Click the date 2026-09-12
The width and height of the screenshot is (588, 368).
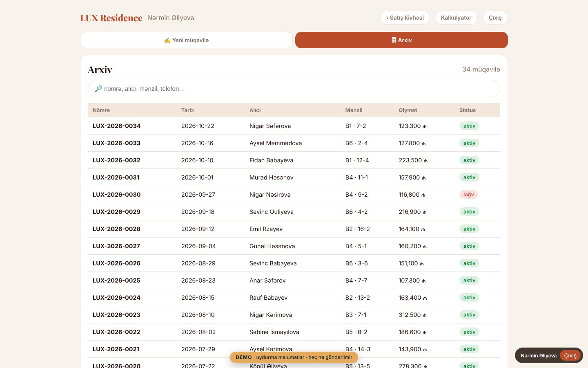(x=198, y=229)
